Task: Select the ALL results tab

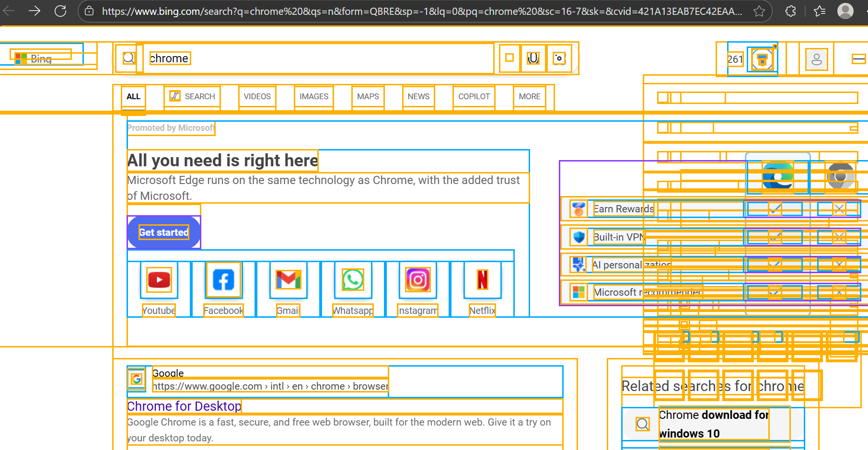Action: pos(133,97)
